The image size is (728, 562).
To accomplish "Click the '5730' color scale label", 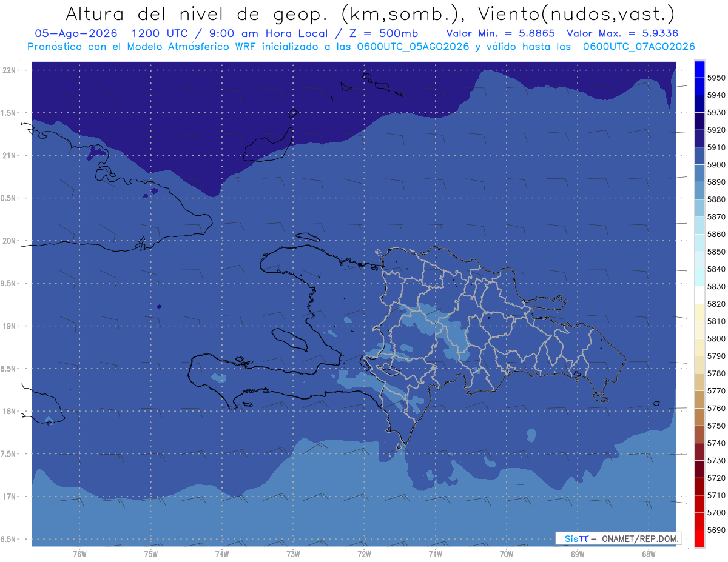I will click(716, 460).
